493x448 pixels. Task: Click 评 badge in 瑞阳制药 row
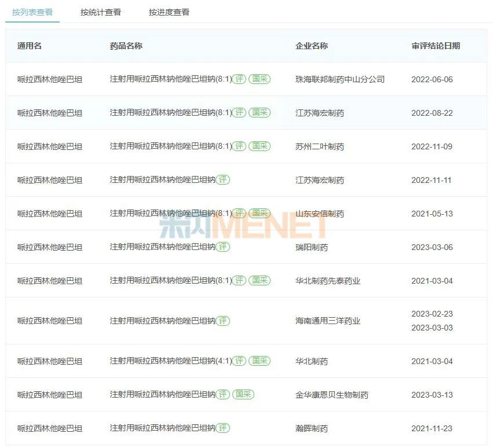pyautogui.click(x=222, y=247)
